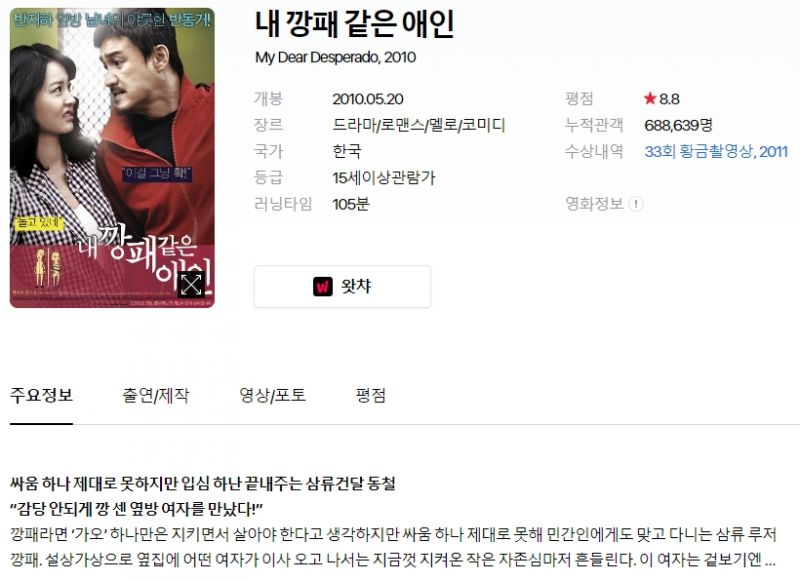Screen dimensions: 800x581
Task: Click the English title My Dear Desperado, 2010
Action: [335, 57]
